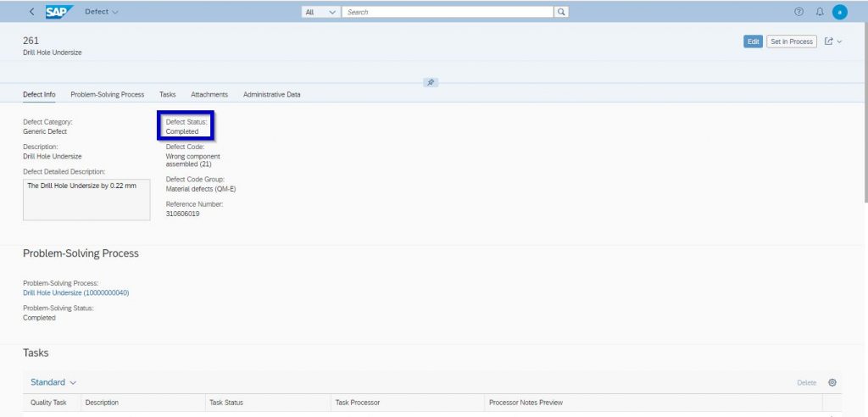
Task: Switch to the Administrative Data tab
Action: tap(272, 95)
